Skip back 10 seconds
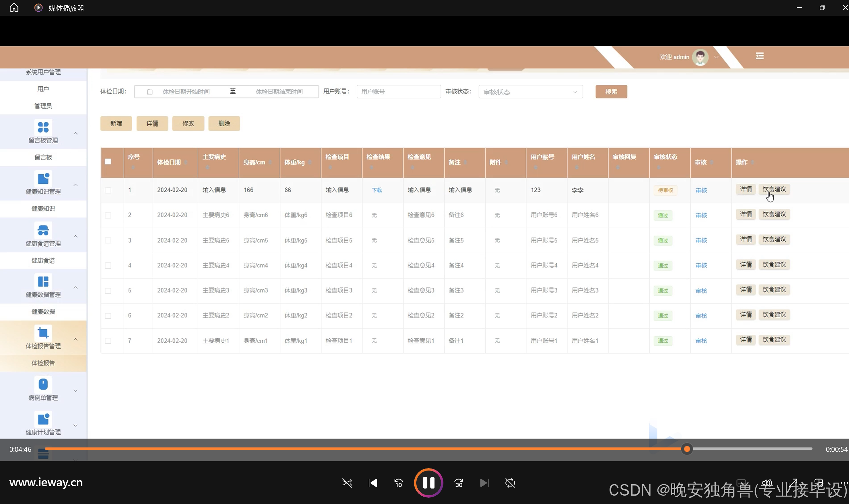This screenshot has width=849, height=504. (x=398, y=483)
